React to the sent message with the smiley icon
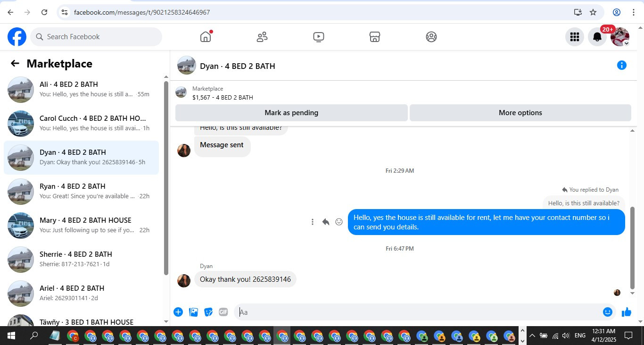This screenshot has width=644, height=345. pos(339,222)
